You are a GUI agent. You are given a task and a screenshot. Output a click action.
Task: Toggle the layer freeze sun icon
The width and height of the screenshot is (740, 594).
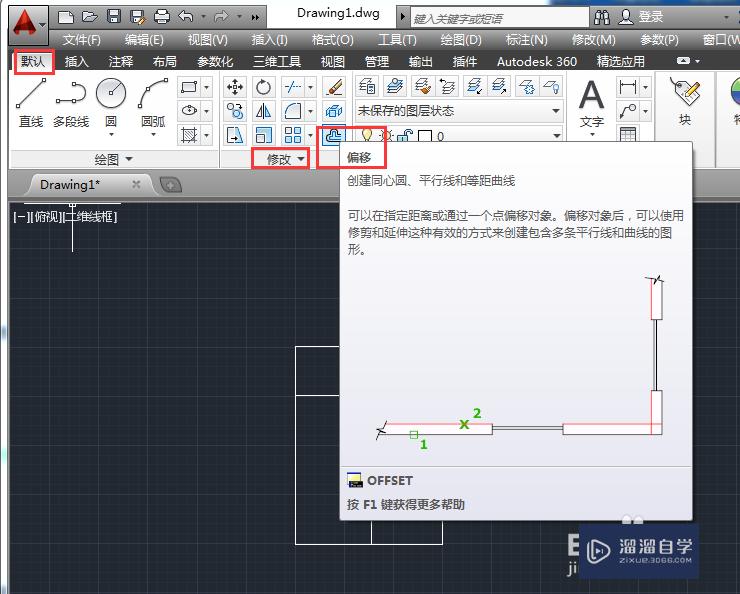386,136
